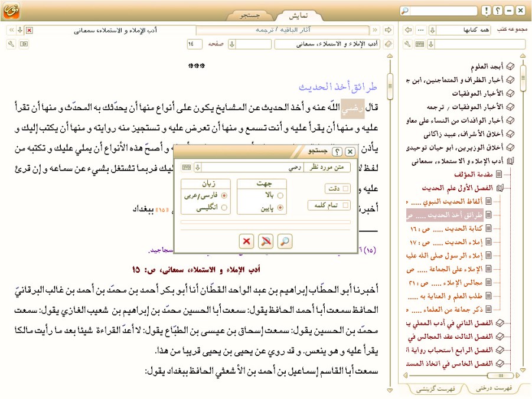Screen dimensions: 532x399
Task: Switch to the فهرست درختی tab
Action: point(493,388)
